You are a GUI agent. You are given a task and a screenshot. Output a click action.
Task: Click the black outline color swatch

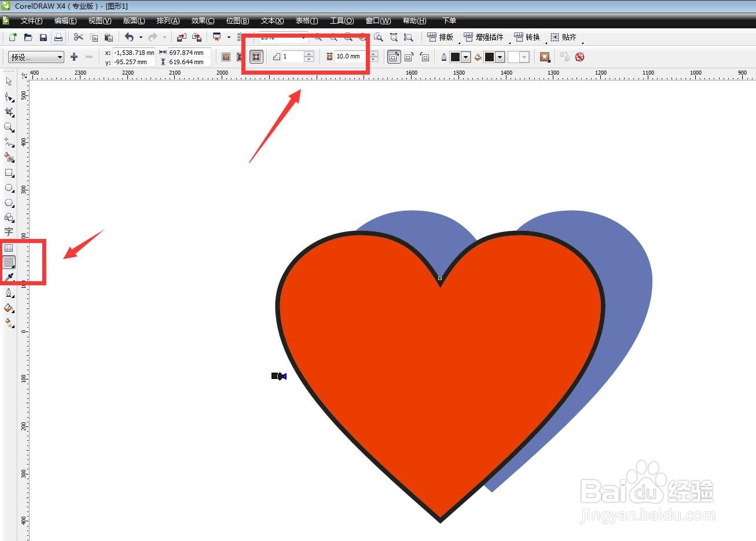[x=455, y=57]
